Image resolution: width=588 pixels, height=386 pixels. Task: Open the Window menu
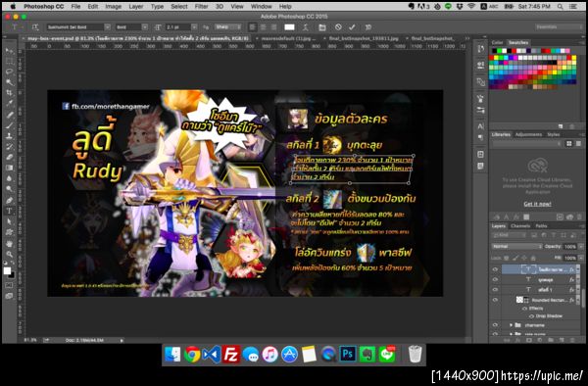click(261, 7)
